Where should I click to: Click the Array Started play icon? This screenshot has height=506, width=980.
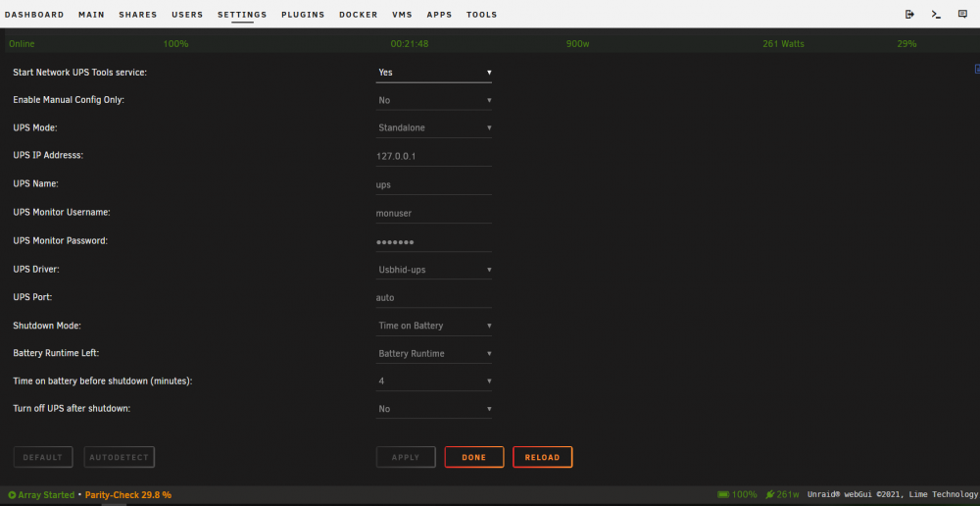[12, 495]
